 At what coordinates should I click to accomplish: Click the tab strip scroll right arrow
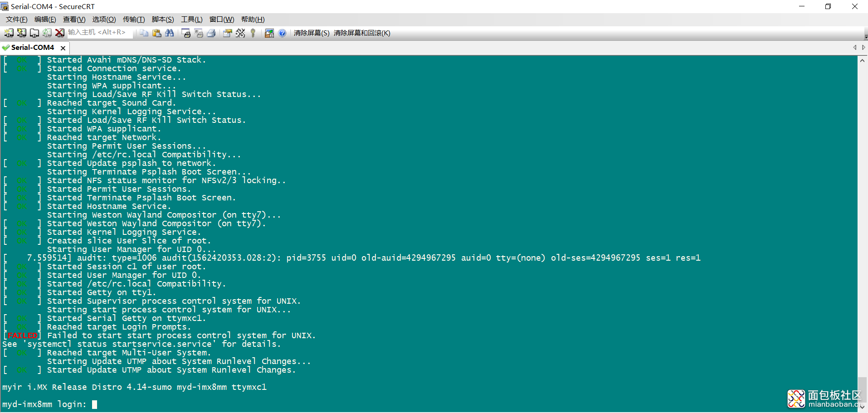pyautogui.click(x=863, y=48)
